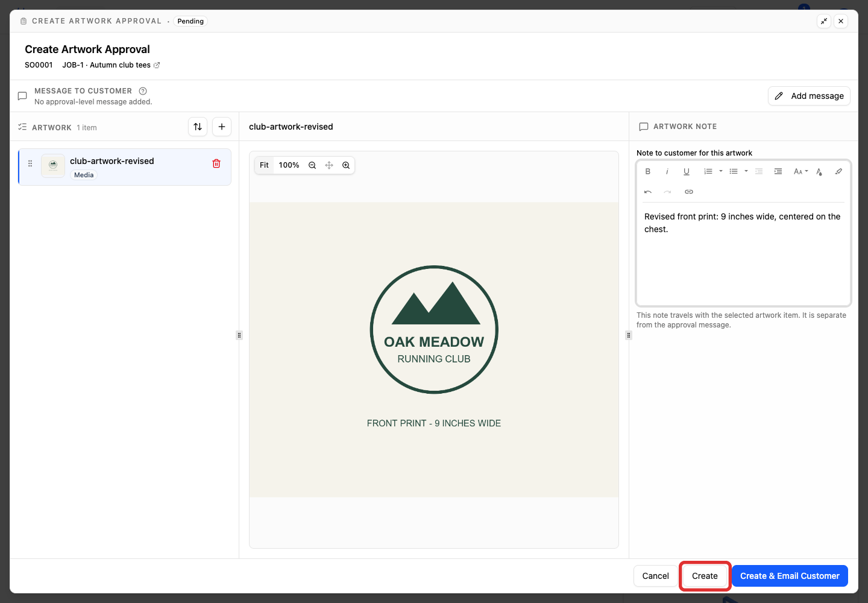Click the Media tag on the artwork item
The image size is (868, 603).
(84, 175)
